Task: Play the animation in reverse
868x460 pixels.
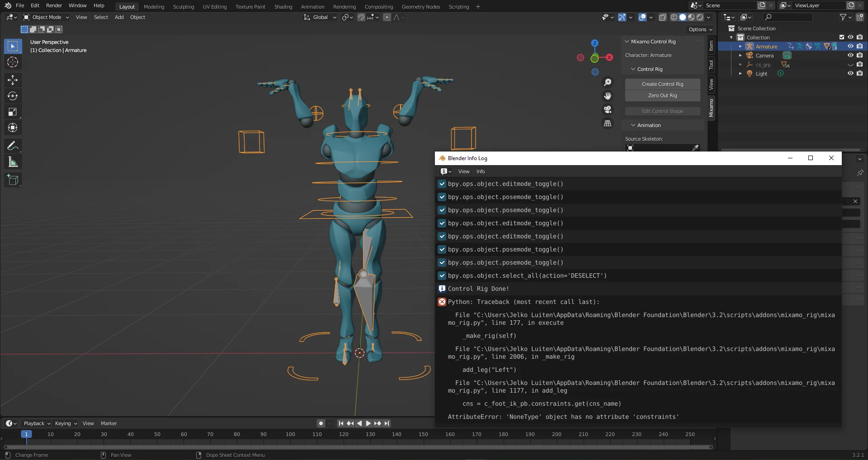Action: coord(359,423)
